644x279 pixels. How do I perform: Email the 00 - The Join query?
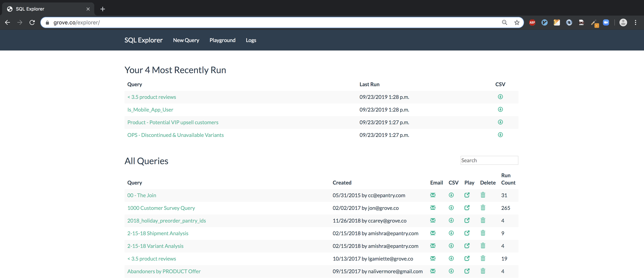pos(433,195)
